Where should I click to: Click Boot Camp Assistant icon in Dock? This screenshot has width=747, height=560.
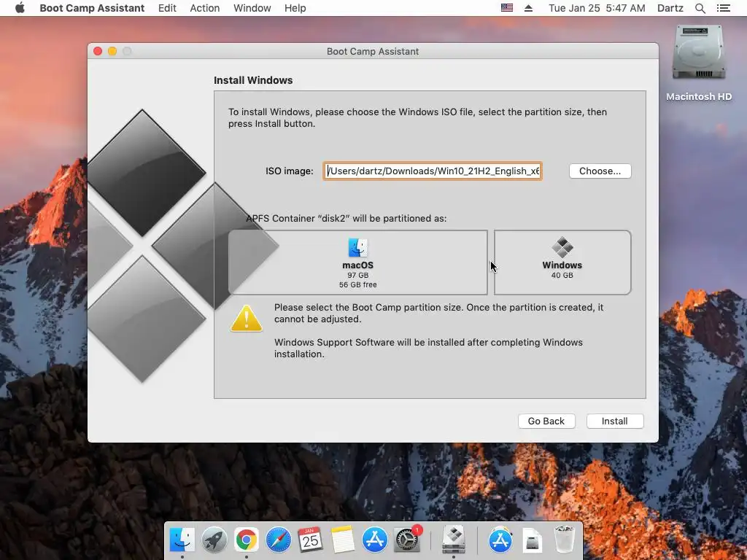coord(454,540)
